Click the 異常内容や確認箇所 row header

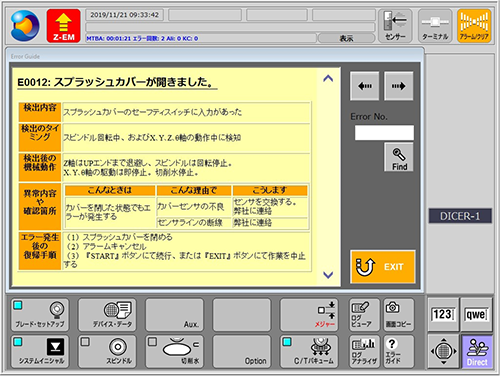[40, 206]
